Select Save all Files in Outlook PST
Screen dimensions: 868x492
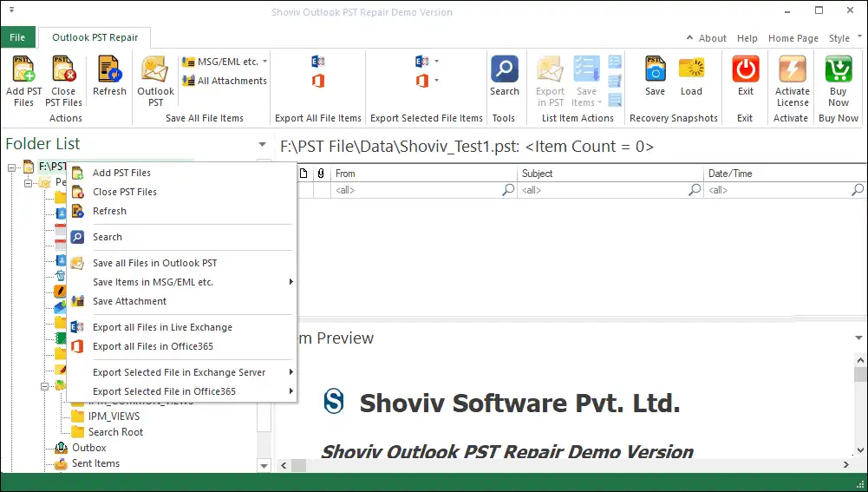(181, 263)
